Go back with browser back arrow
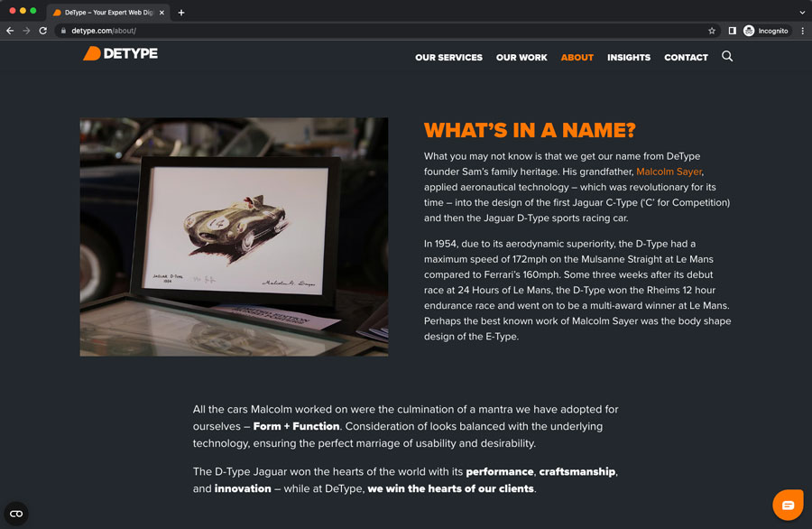812x529 pixels. tap(10, 31)
